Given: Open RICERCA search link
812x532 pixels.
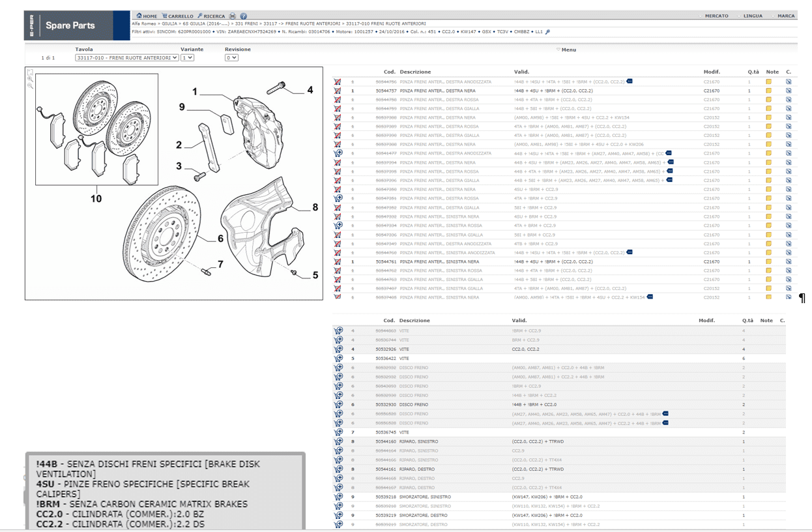Looking at the screenshot, I should point(212,16).
